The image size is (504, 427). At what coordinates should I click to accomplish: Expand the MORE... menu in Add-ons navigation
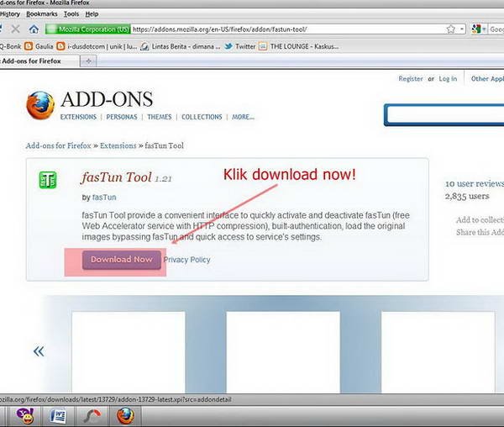click(x=243, y=117)
